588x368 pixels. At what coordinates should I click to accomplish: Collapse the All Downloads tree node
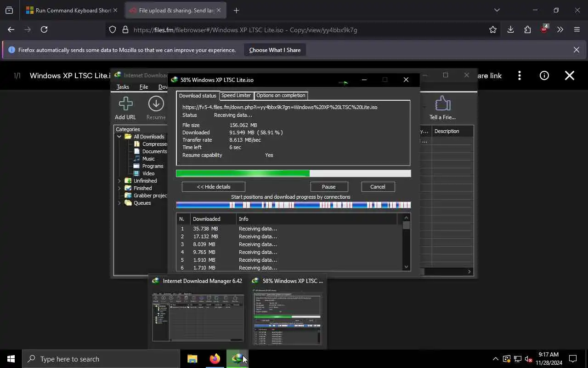119,137
